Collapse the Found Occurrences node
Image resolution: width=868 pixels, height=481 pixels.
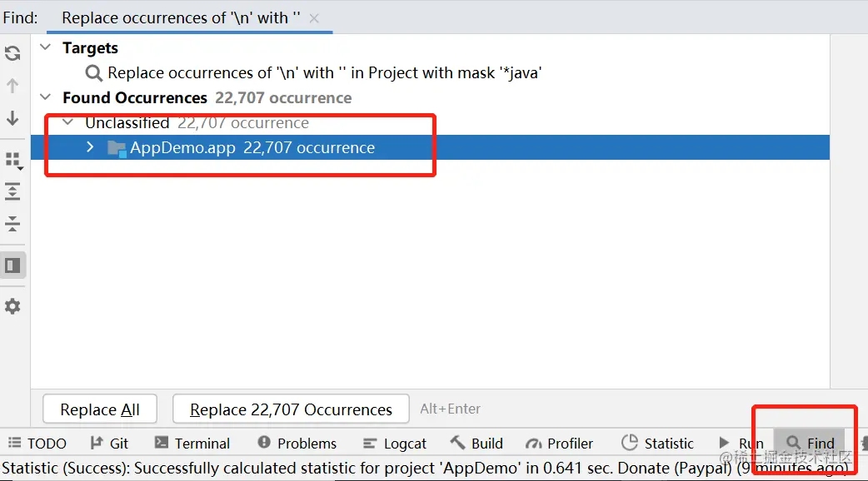pyautogui.click(x=47, y=98)
